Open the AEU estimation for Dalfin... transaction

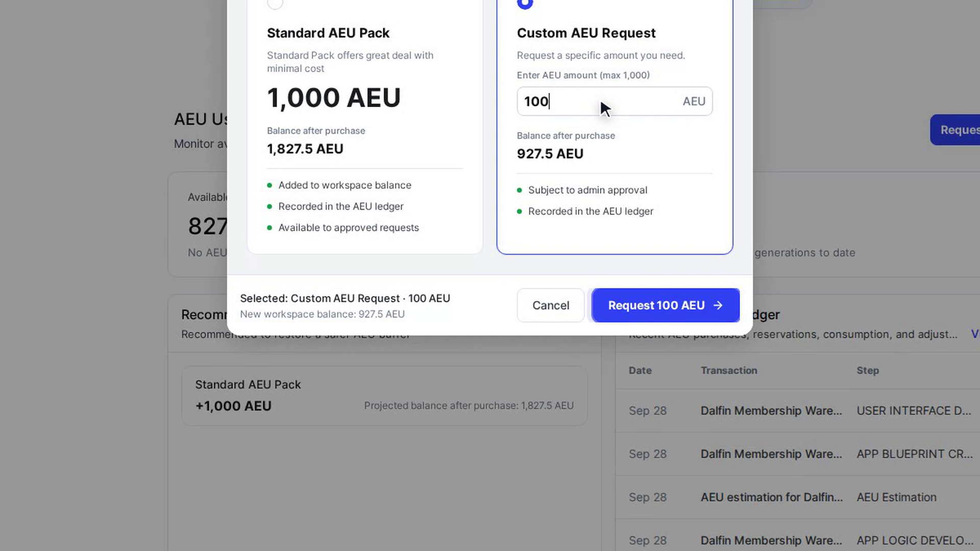coord(771,497)
